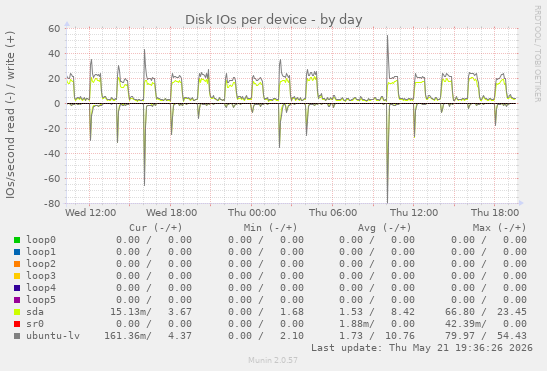This screenshot has width=547, height=371.
Task: Click the 'Min (-/+)' column header
Action: click(x=270, y=228)
